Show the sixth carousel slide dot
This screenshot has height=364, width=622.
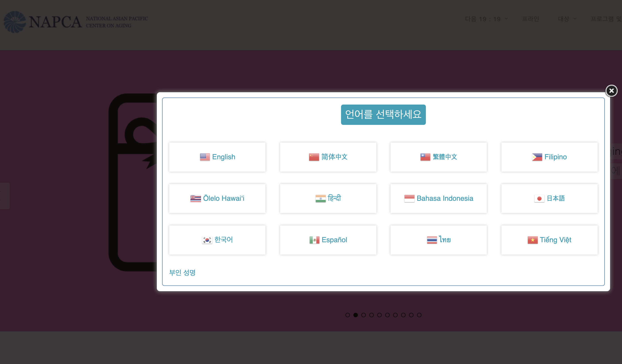click(x=387, y=315)
